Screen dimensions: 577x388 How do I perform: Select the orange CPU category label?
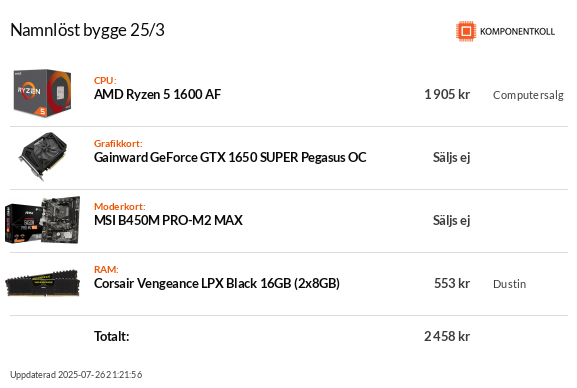click(x=105, y=80)
